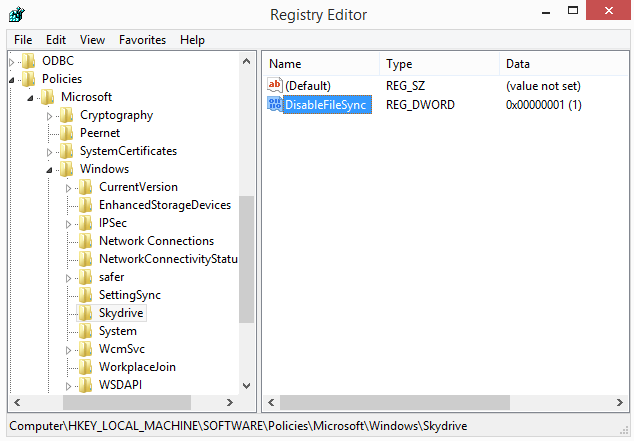
Task: Open the File menu
Action: (23, 40)
